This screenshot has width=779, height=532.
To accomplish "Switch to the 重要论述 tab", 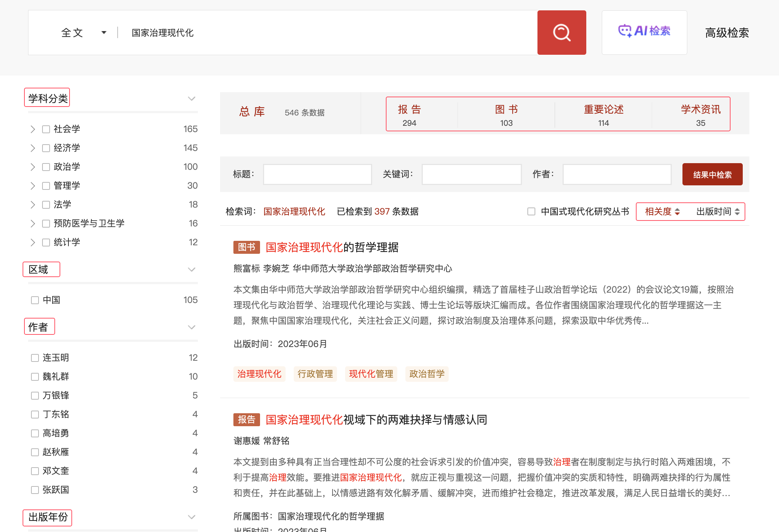I will pos(603,115).
